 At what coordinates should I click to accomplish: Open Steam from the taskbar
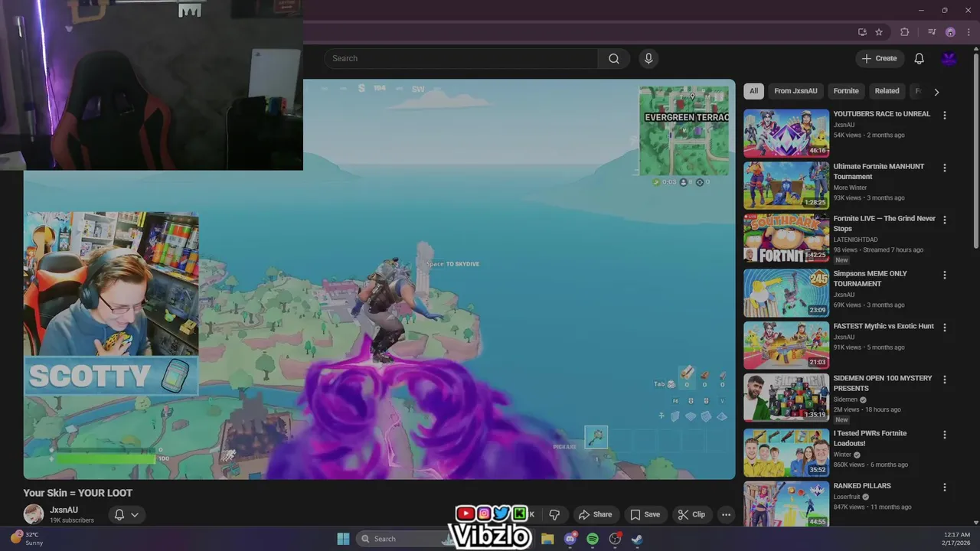(x=637, y=539)
